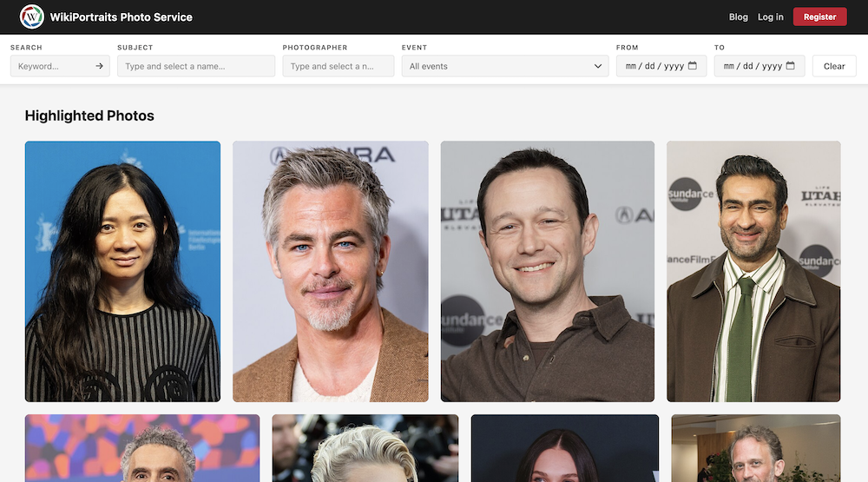This screenshot has height=482, width=868.
Task: Open photo of smiling man in brown shirt
Action: coord(547,272)
